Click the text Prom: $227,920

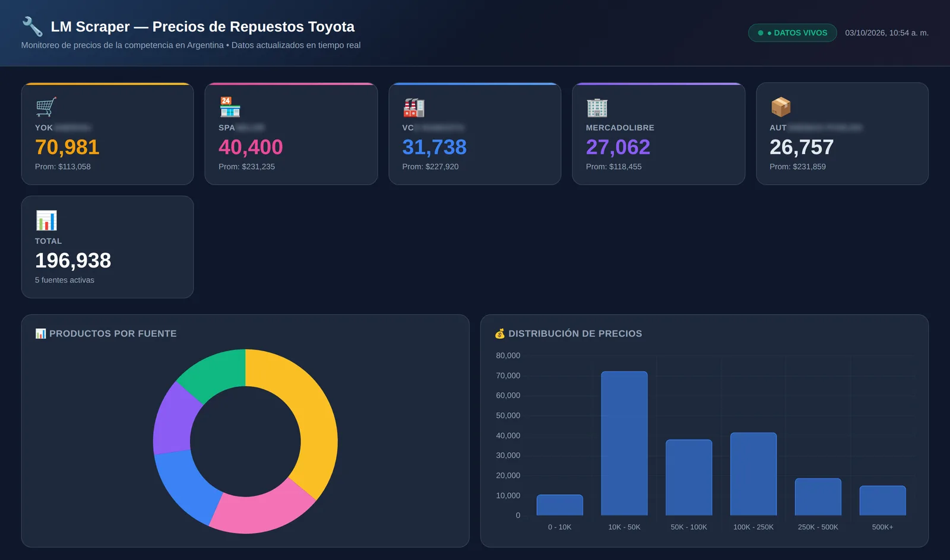[x=430, y=167]
